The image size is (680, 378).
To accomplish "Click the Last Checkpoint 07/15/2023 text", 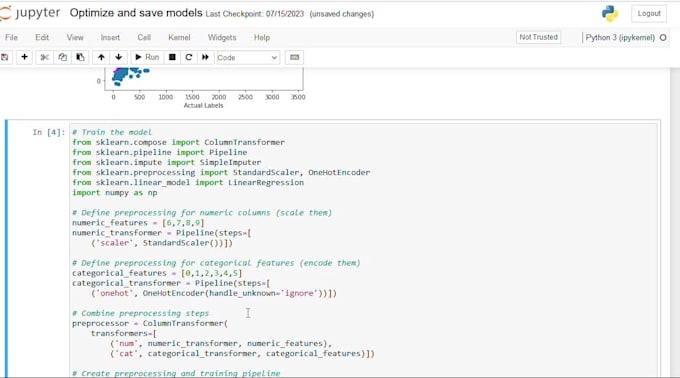I will [x=255, y=14].
